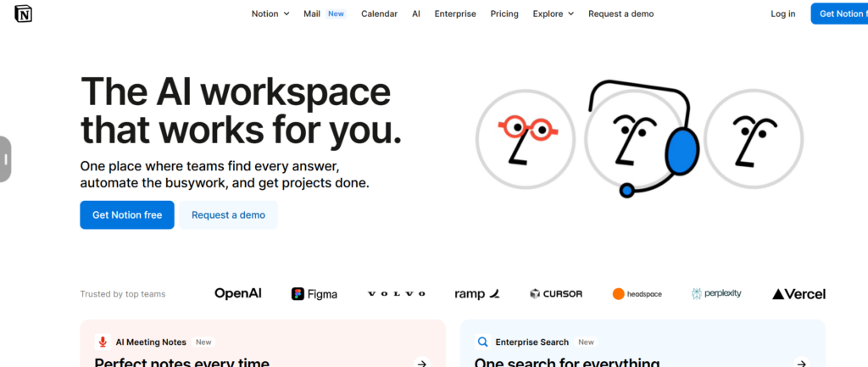Click the Figma logo
Image resolution: width=868 pixels, height=367 pixels.
[x=314, y=294]
